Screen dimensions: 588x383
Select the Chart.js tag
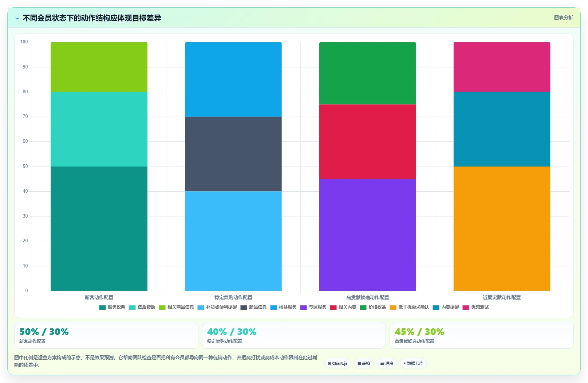[338, 363]
